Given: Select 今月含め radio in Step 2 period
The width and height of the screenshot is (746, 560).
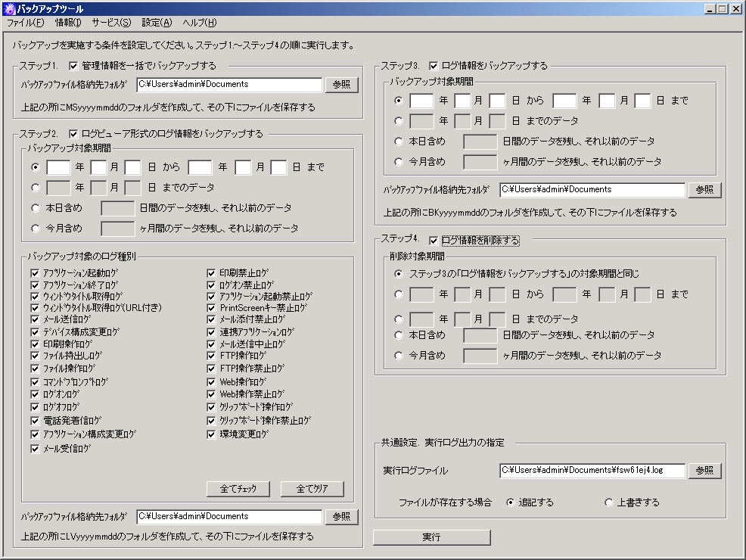Looking at the screenshot, I should (36, 228).
